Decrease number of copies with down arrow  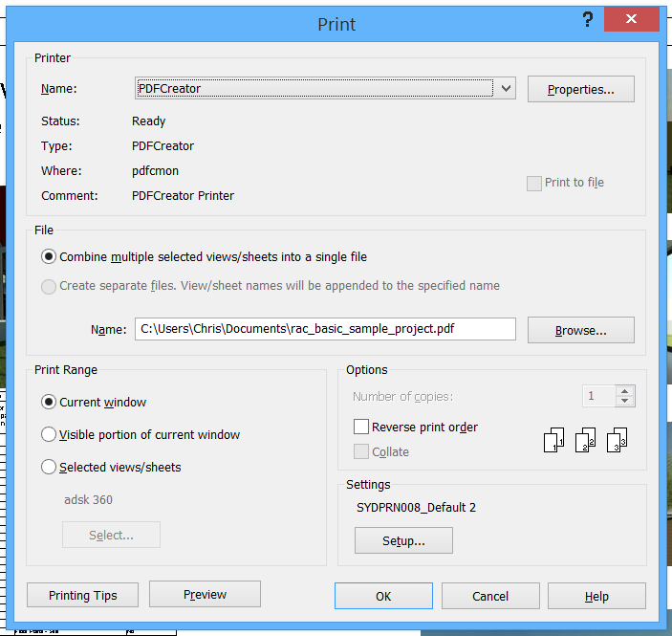625,402
